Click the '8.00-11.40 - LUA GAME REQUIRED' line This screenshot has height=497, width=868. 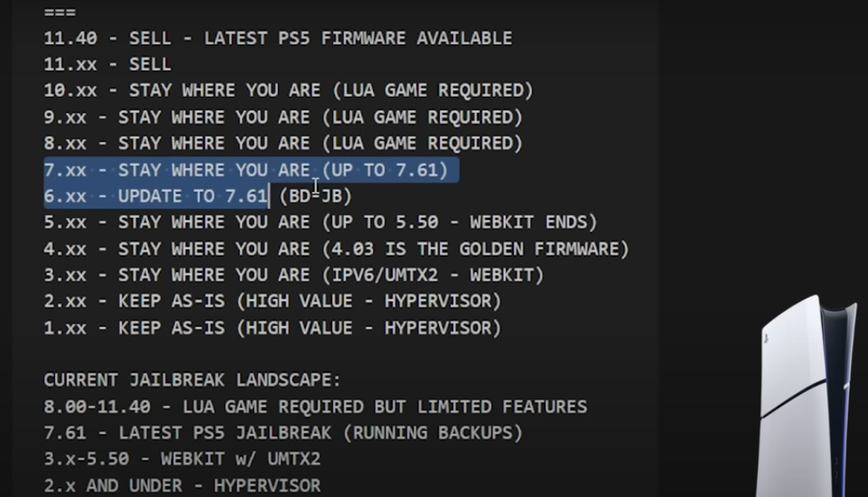315,407
